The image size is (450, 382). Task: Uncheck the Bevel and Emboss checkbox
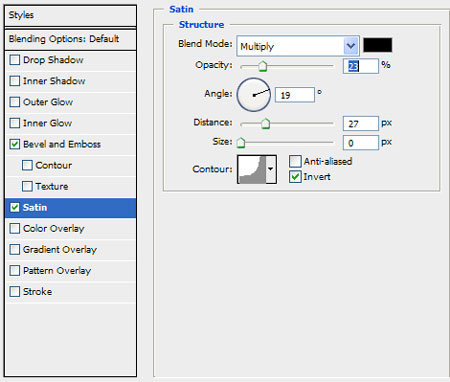(15, 144)
